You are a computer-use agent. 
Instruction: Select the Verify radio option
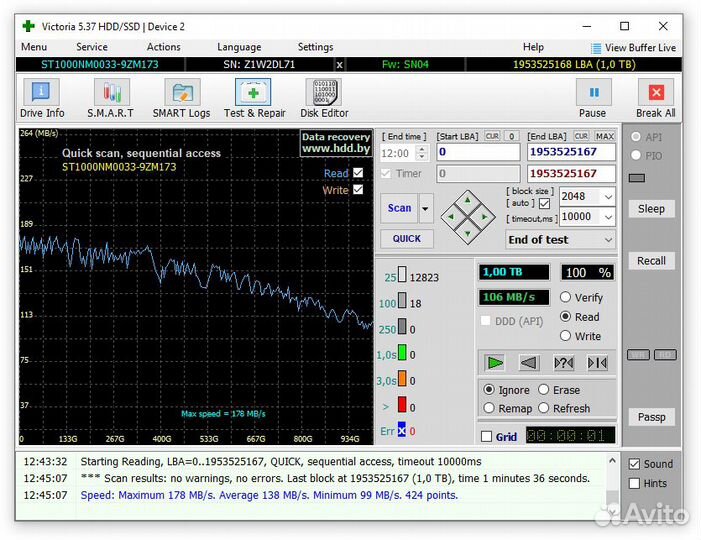566,297
